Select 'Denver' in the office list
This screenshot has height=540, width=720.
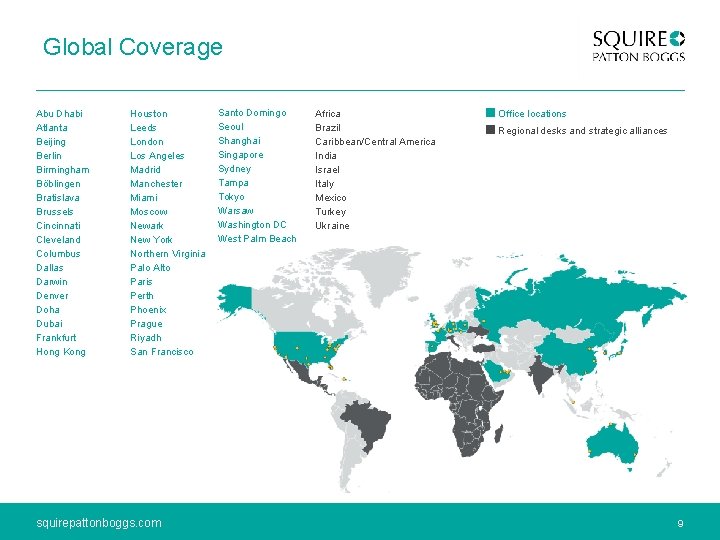pos(52,296)
